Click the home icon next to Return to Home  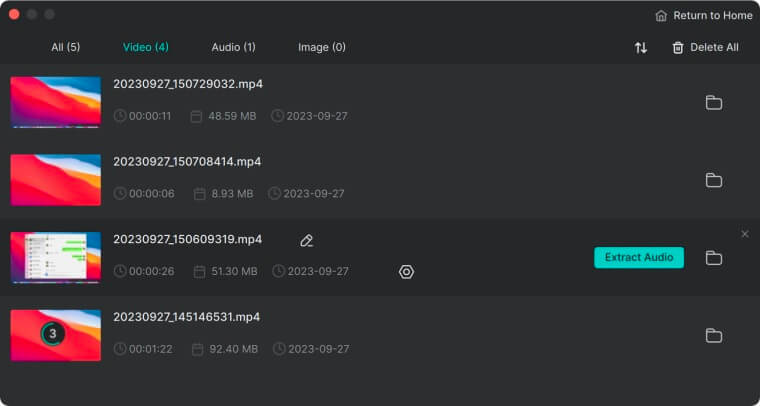(x=661, y=16)
